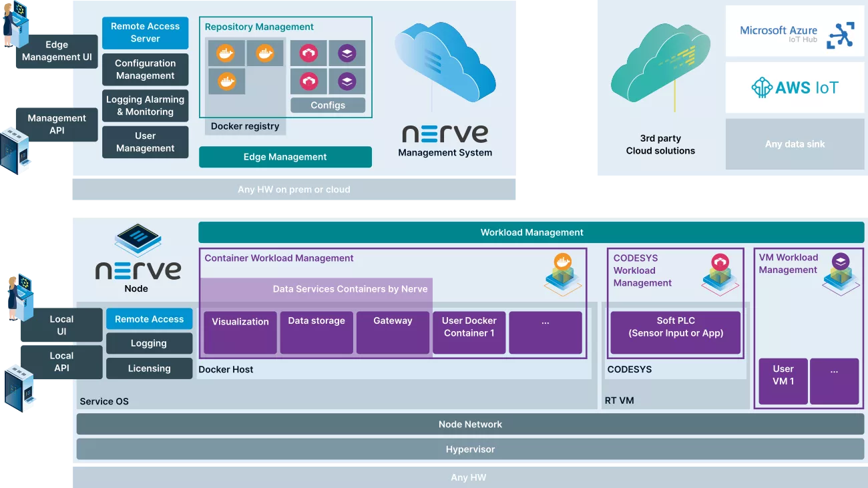Select the upper red CODESYS icon in Repository Management
The image size is (868, 488).
tap(308, 53)
